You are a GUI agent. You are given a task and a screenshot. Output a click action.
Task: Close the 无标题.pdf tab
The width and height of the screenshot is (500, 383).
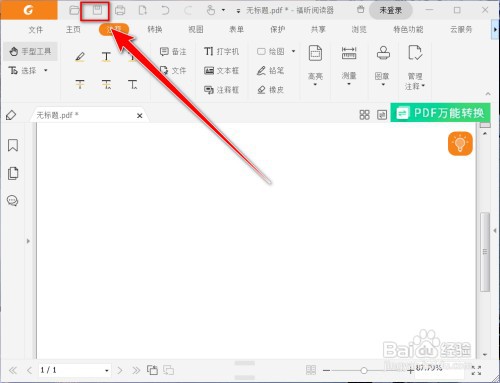pos(140,116)
